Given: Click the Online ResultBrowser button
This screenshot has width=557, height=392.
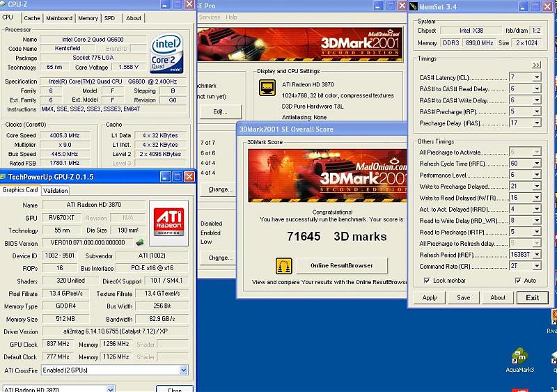Looking at the screenshot, I should pos(342,265).
